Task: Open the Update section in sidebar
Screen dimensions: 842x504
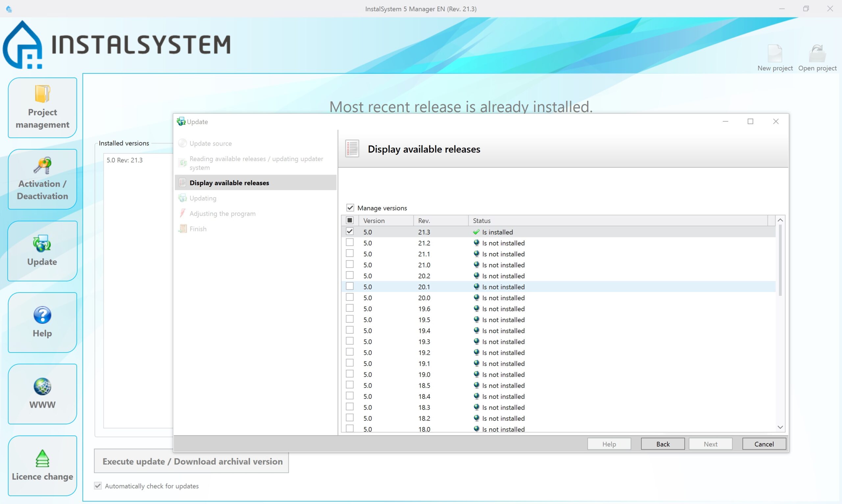Action: click(42, 251)
